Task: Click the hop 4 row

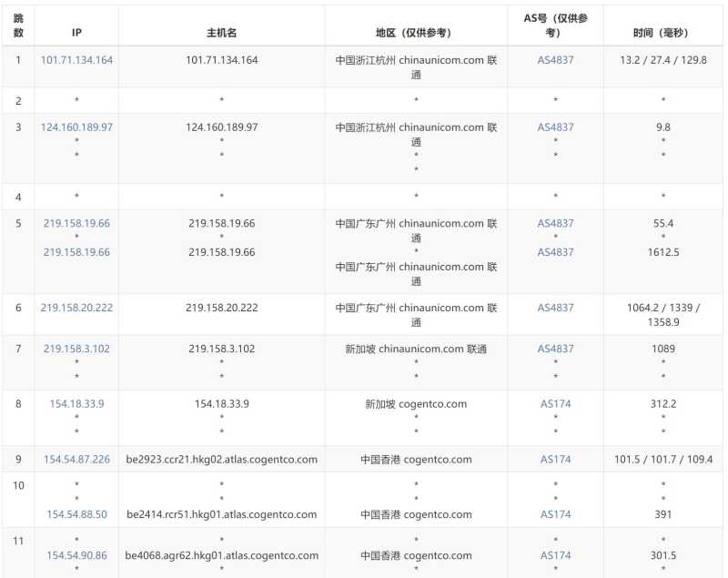Action: click(364, 196)
